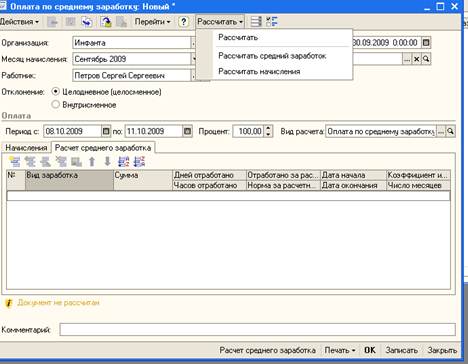Viewport: 468px width, 364px height.
Task: Open calendar for the document date field
Action: pos(426,43)
